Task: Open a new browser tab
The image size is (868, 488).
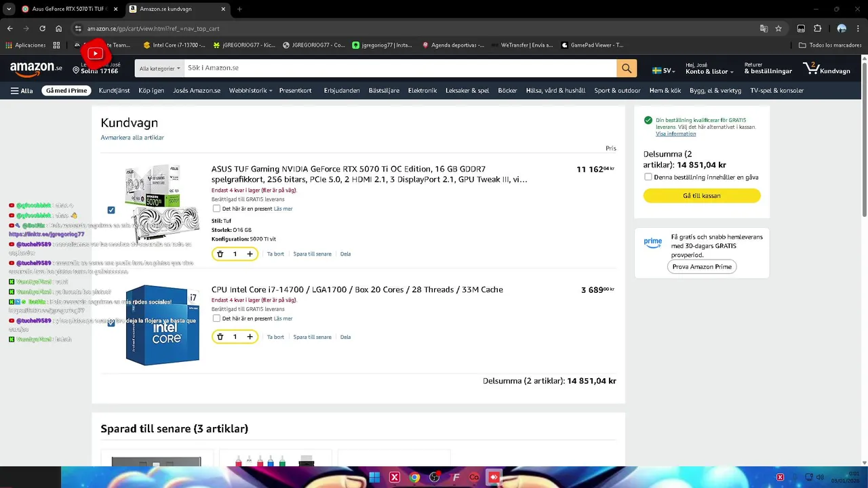Action: tap(239, 9)
